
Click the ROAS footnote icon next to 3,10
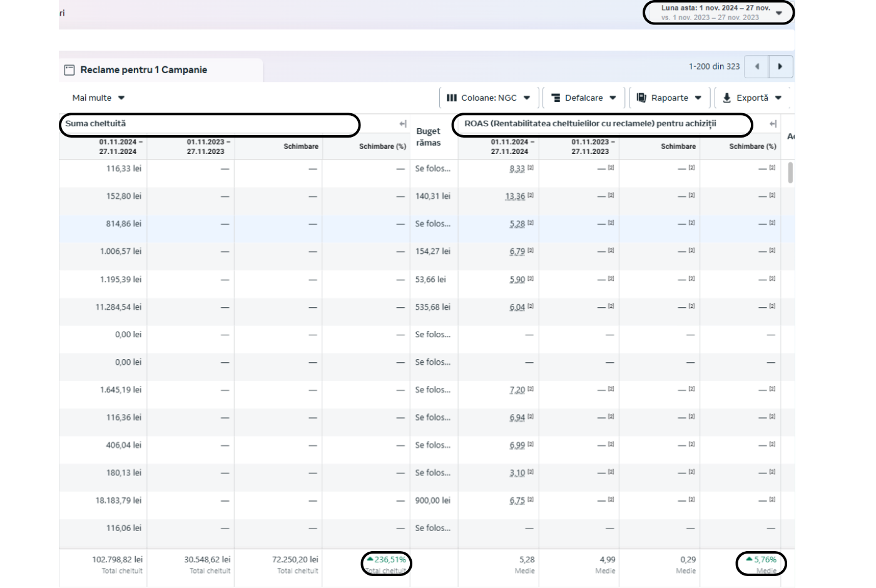[x=531, y=472]
